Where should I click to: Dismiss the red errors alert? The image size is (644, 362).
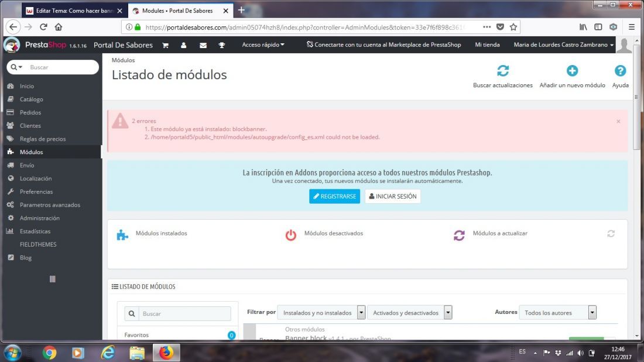pos(618,121)
